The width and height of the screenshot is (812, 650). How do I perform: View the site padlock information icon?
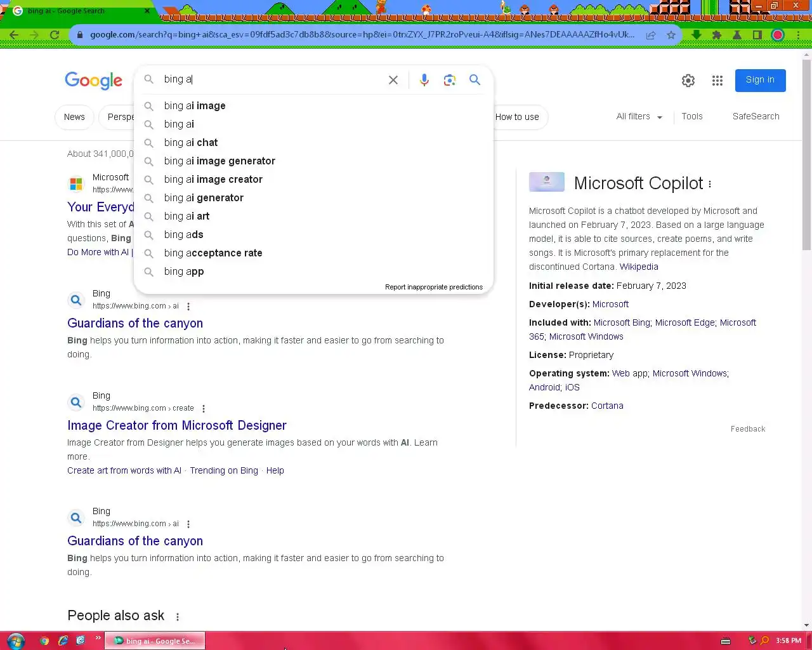click(80, 35)
